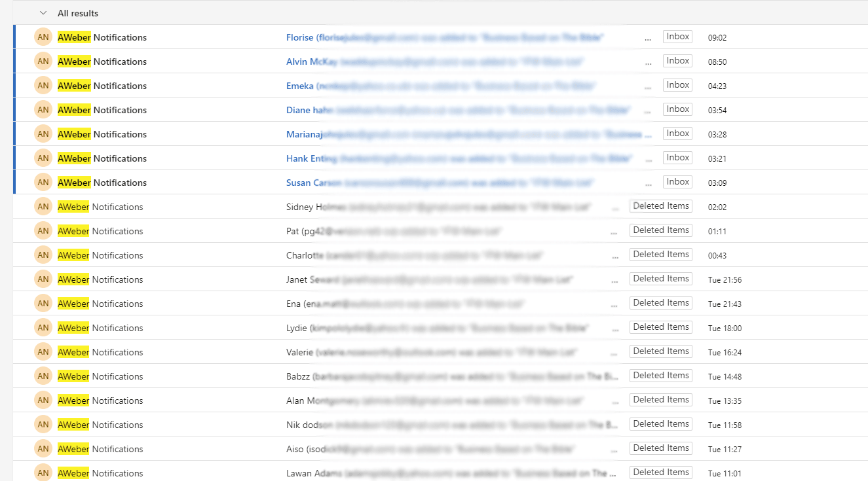
Task: Select AWeber Notifications sender on 03:09 row
Action: pyautogui.click(x=102, y=183)
